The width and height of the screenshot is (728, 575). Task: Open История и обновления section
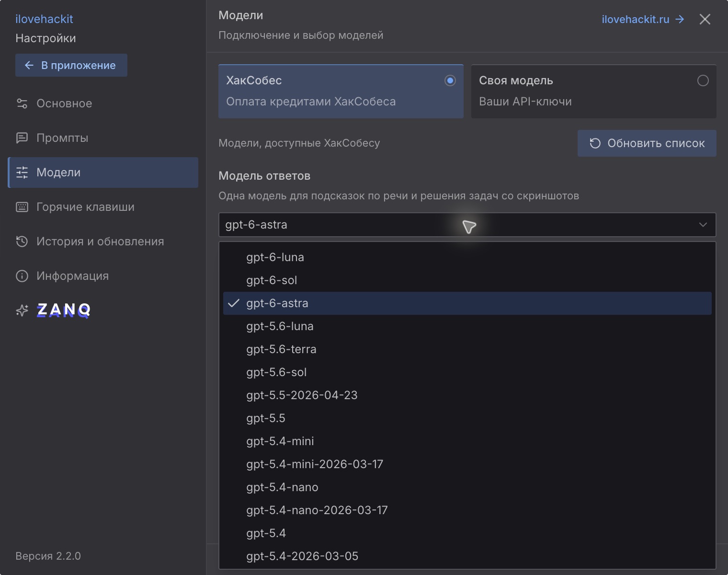[103, 241]
